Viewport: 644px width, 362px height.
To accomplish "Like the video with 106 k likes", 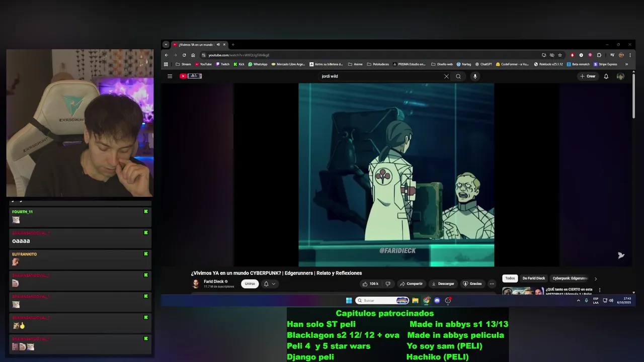I will tap(370, 284).
